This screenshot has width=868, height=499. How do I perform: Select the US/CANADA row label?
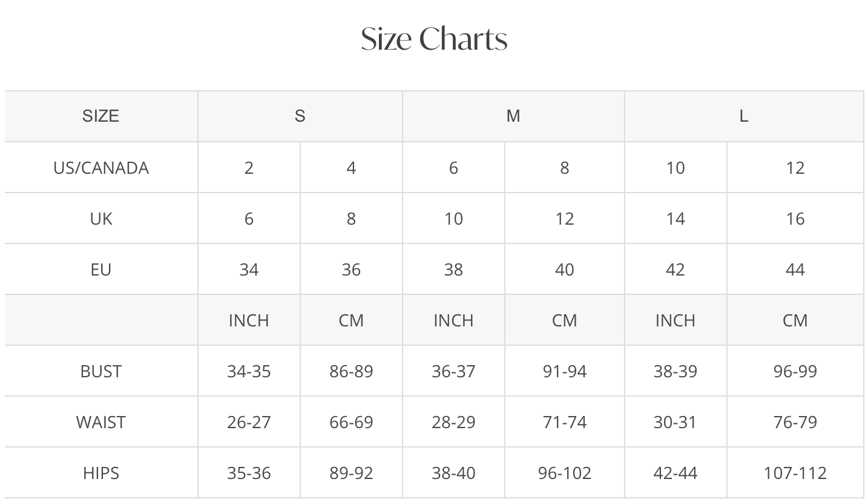coord(100,168)
